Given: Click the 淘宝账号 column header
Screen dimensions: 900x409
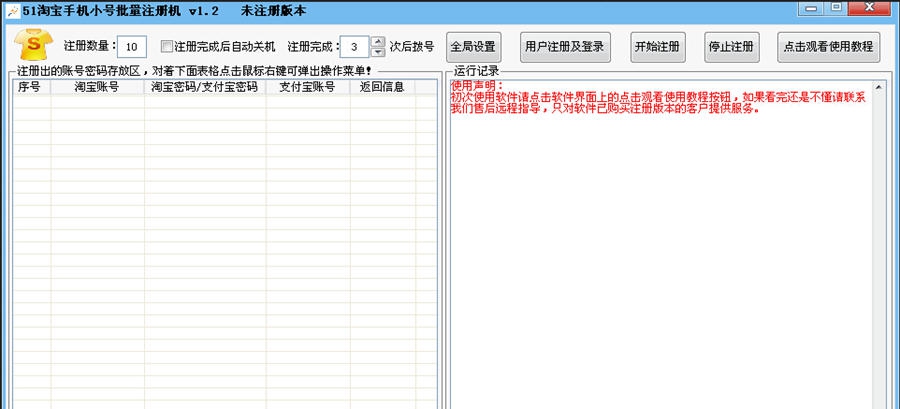Looking at the screenshot, I should click(97, 87).
